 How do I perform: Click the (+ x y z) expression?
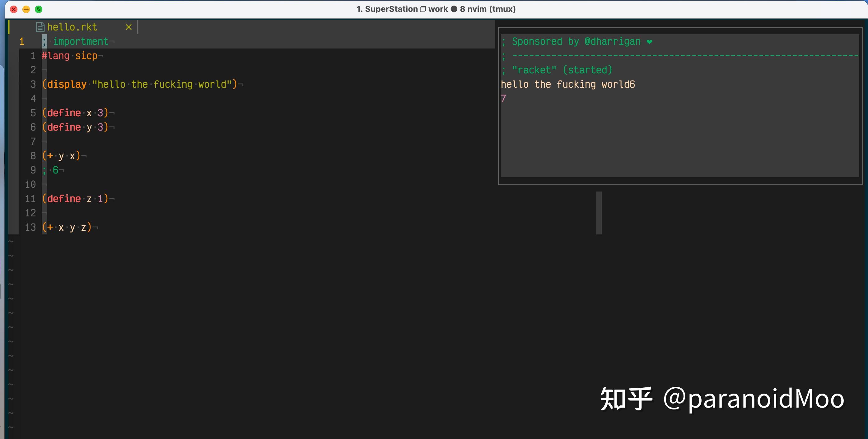point(67,228)
